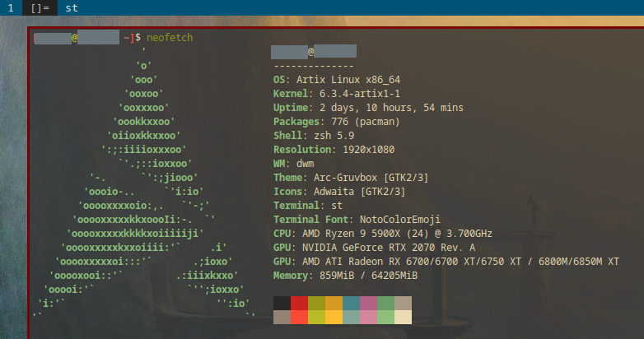This screenshot has height=339, width=644.
Task: Click the Terminal Font: NotoColorEmoji line
Action: click(357, 219)
